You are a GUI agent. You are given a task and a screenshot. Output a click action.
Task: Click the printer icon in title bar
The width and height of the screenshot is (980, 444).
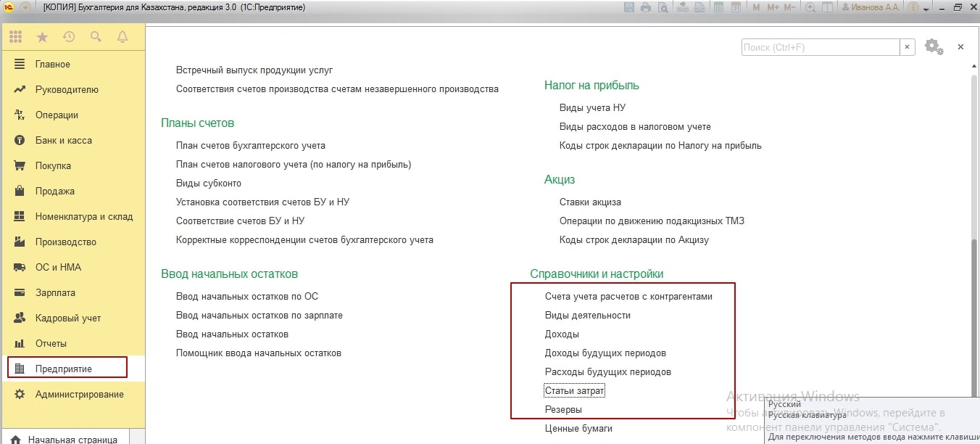click(x=644, y=7)
